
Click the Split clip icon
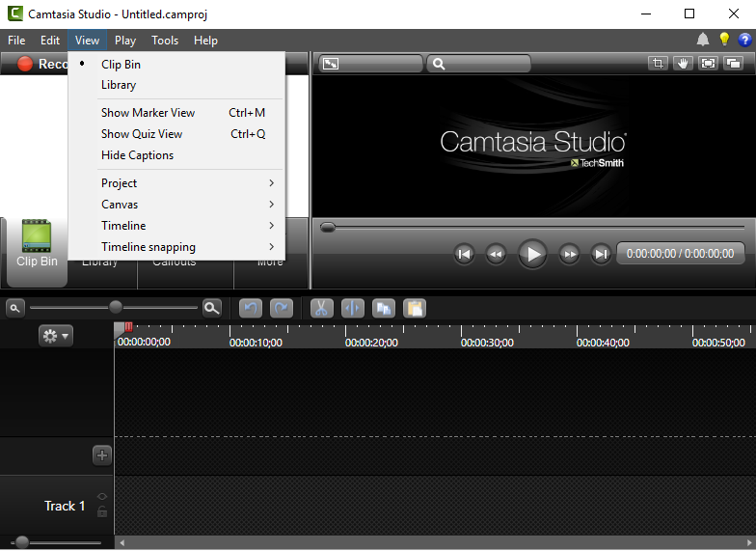coord(353,309)
